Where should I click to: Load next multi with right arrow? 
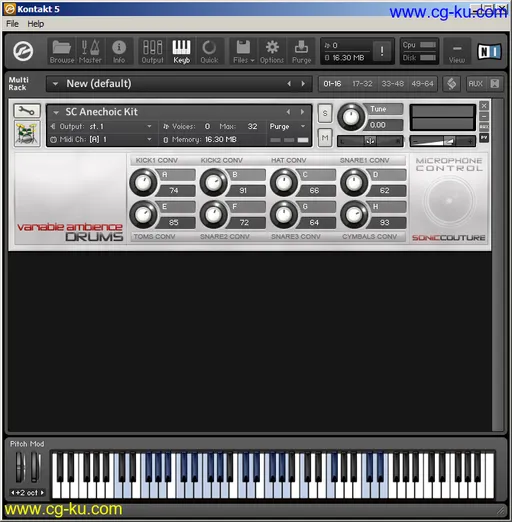click(x=303, y=84)
